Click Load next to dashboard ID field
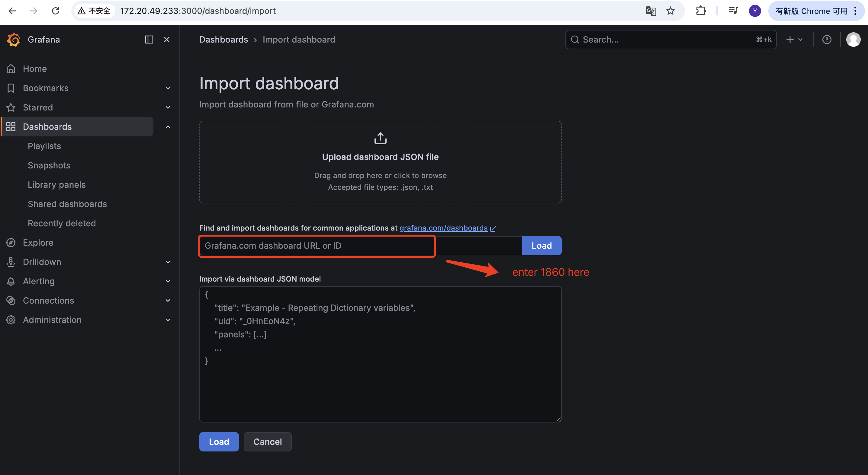 [542, 245]
